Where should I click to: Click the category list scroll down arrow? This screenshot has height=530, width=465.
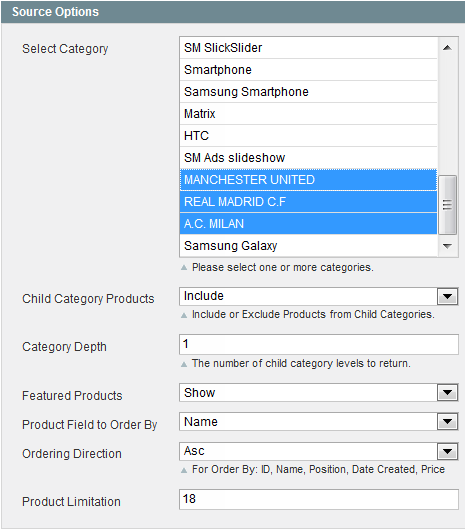447,246
